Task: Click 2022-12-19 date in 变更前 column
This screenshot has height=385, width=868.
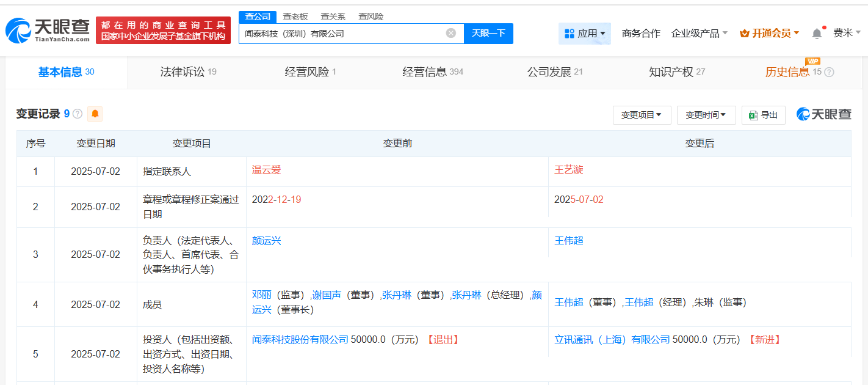Action: point(277,200)
